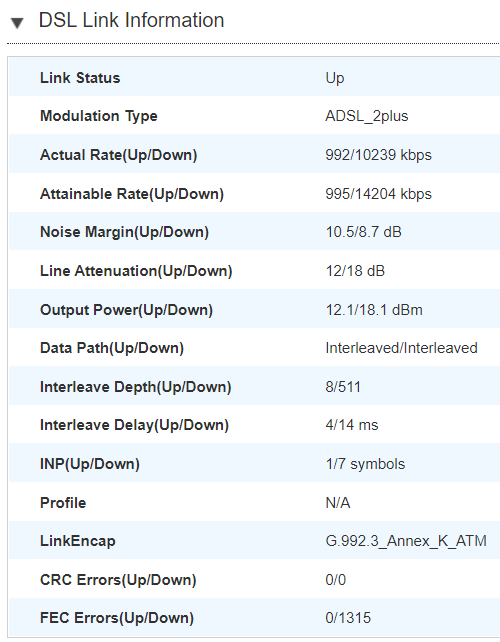Select the Link Status label
The image size is (500, 642).
(80, 78)
